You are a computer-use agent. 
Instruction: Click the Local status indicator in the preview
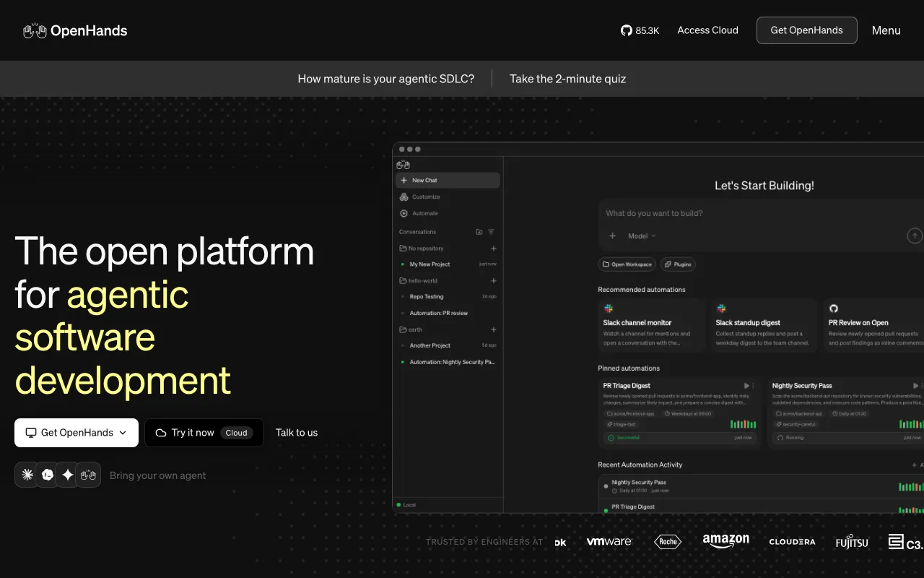(406, 505)
